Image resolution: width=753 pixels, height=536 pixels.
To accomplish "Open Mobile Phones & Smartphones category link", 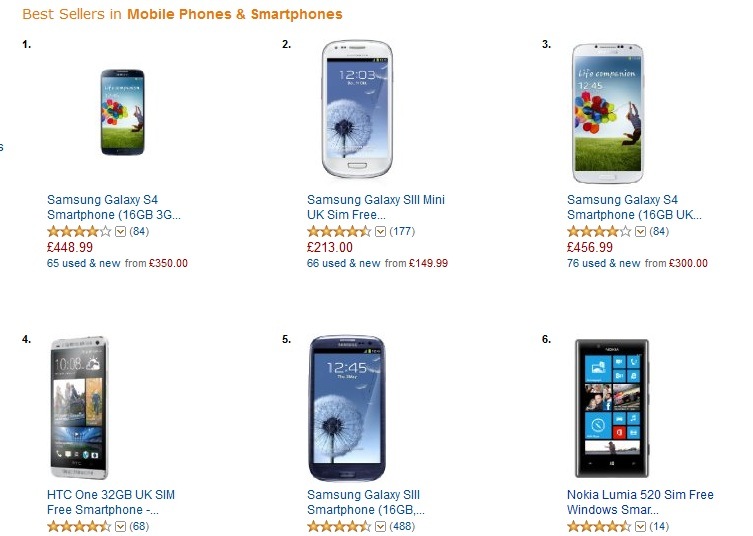I will pyautogui.click(x=234, y=14).
